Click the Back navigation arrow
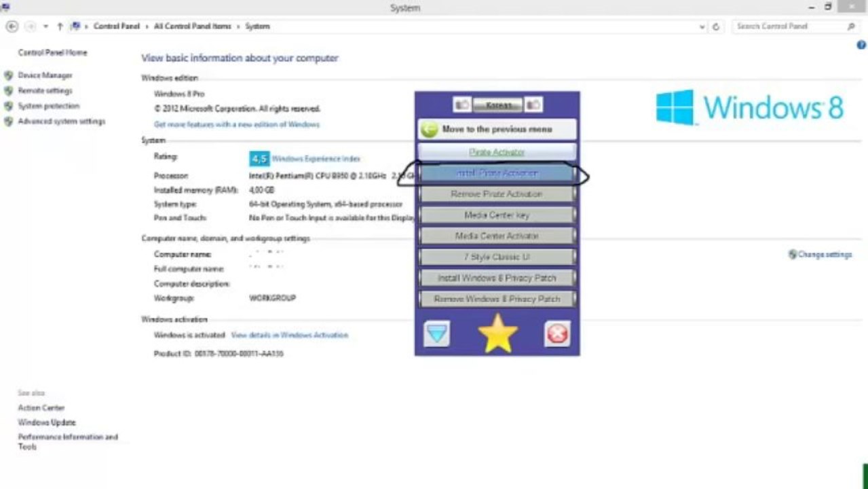This screenshot has height=489, width=868. pos(12,26)
